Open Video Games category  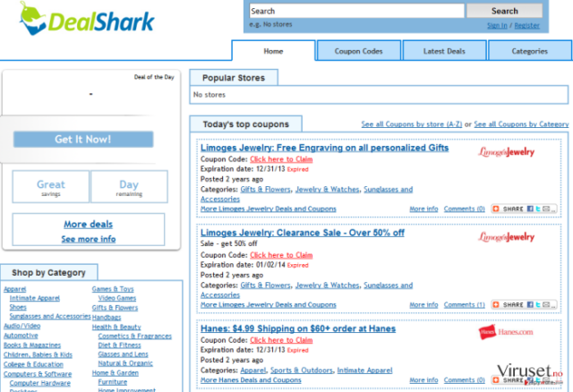click(x=117, y=298)
